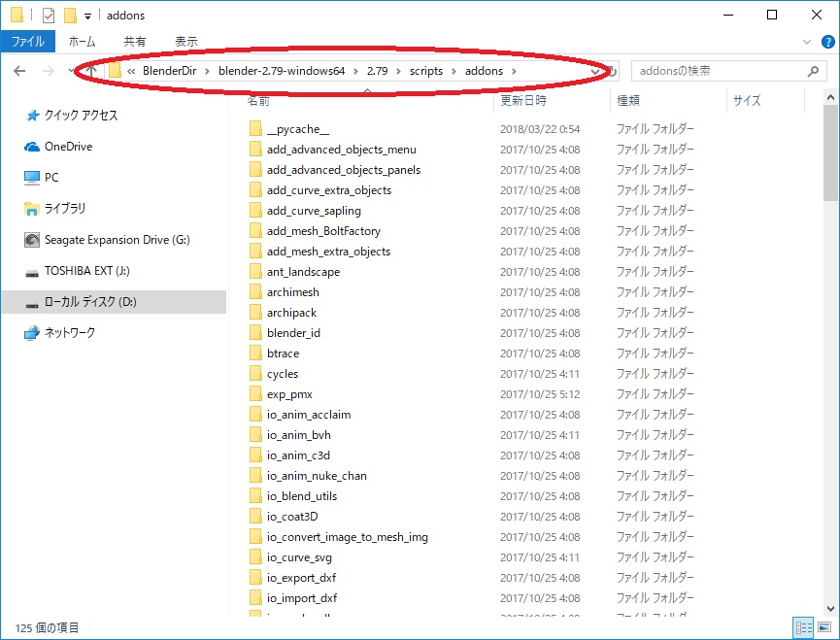Click the scripts breadcrumb segment
Screen dimensions: 840x640
click(x=426, y=71)
